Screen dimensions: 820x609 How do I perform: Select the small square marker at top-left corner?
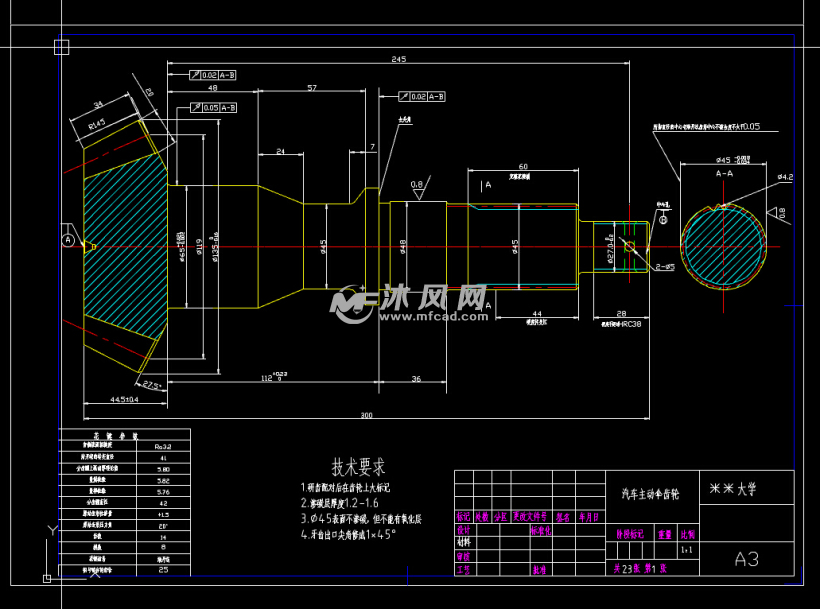click(x=62, y=46)
